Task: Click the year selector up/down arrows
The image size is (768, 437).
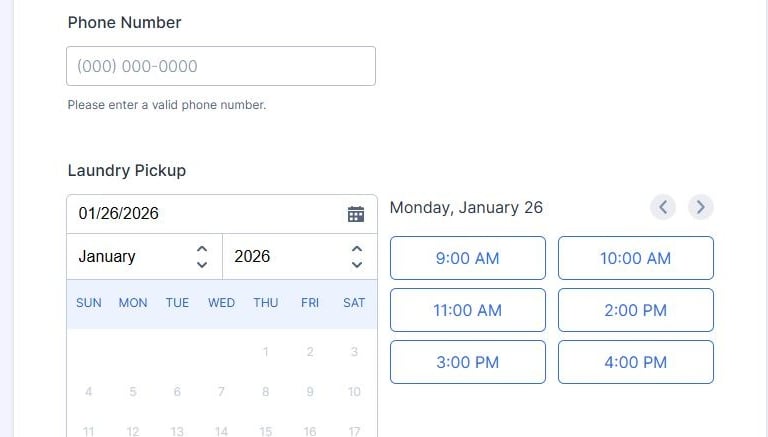Action: 357,256
